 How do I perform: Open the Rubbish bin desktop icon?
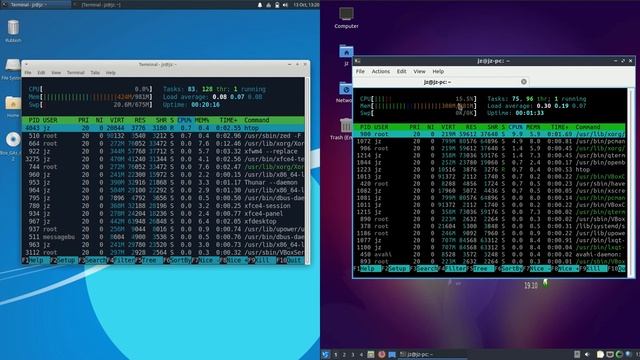point(13,28)
